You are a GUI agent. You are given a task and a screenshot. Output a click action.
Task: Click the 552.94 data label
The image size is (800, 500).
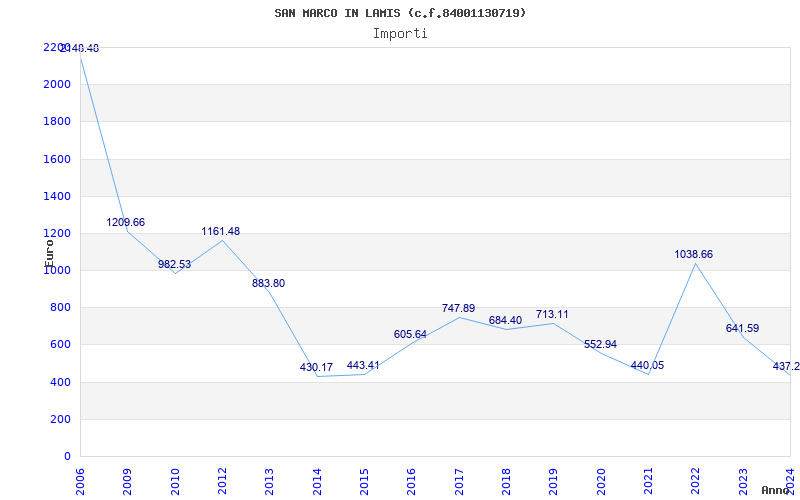pyautogui.click(x=600, y=344)
